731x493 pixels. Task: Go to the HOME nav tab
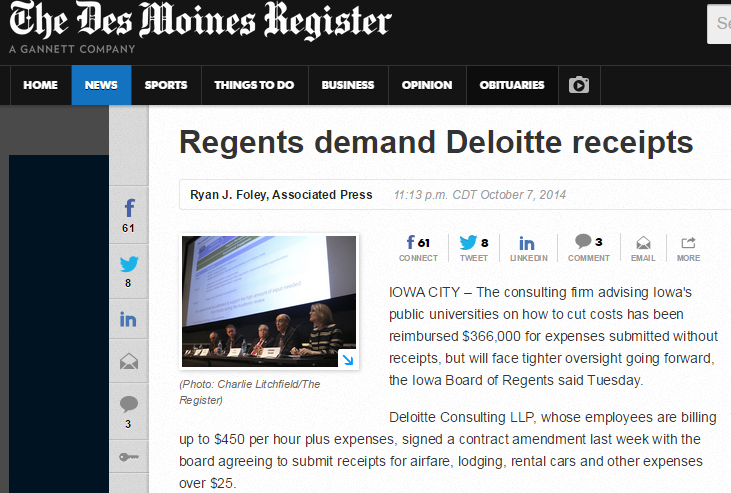point(41,85)
